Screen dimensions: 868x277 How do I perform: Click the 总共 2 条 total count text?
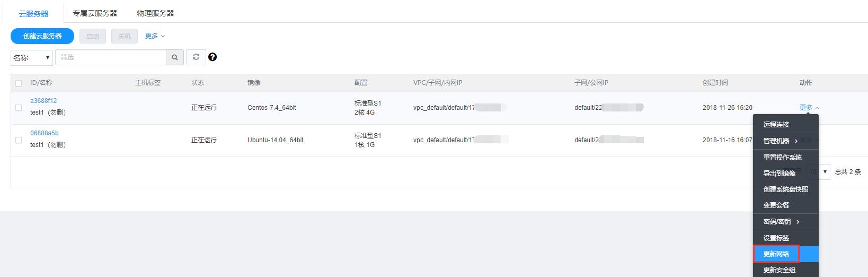tap(848, 172)
